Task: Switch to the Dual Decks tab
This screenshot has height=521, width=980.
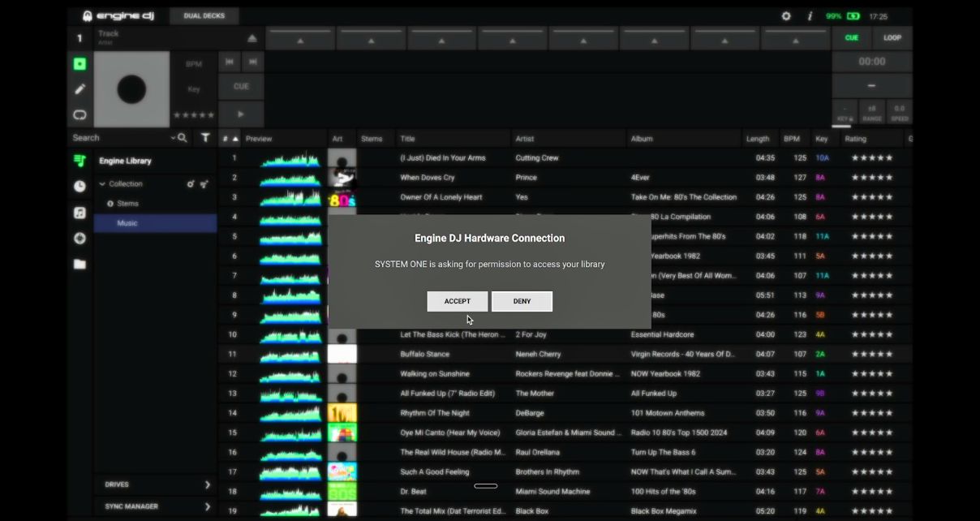Action: click(x=204, y=16)
